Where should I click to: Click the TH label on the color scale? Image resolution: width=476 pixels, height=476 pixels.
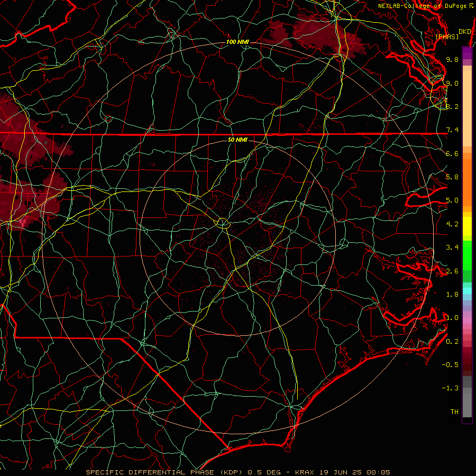[454, 412]
